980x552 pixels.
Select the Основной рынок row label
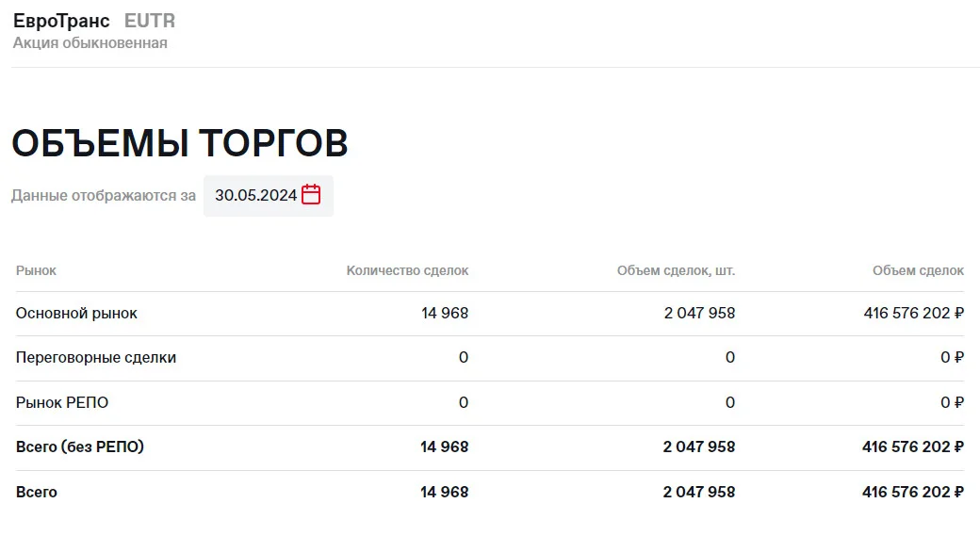click(x=76, y=313)
